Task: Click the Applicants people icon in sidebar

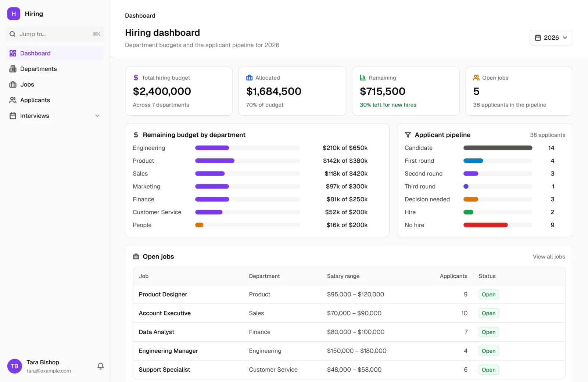Action: pos(13,100)
